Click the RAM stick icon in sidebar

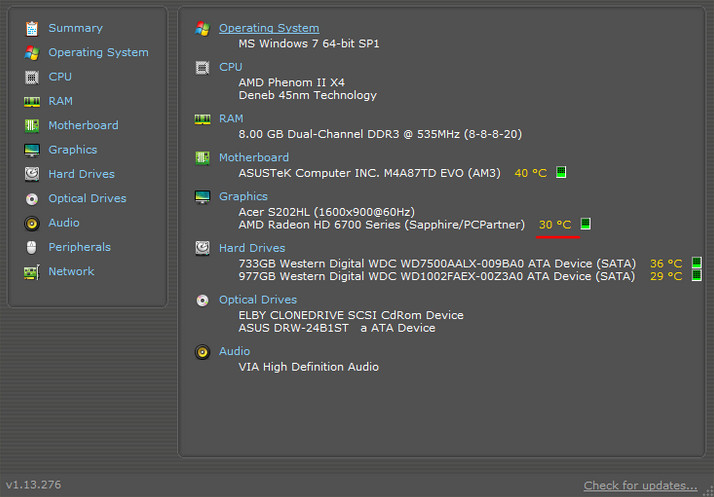tap(32, 102)
